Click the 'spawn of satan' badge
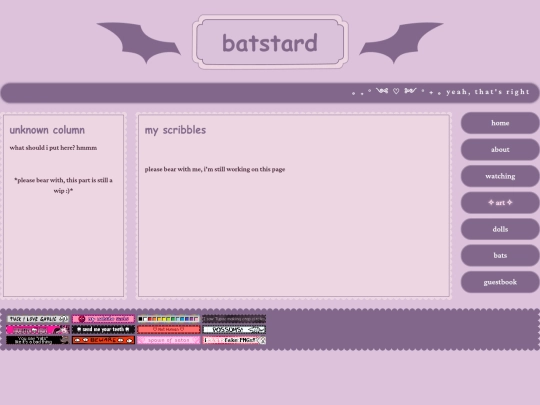This screenshot has width=540, height=405. click(169, 340)
